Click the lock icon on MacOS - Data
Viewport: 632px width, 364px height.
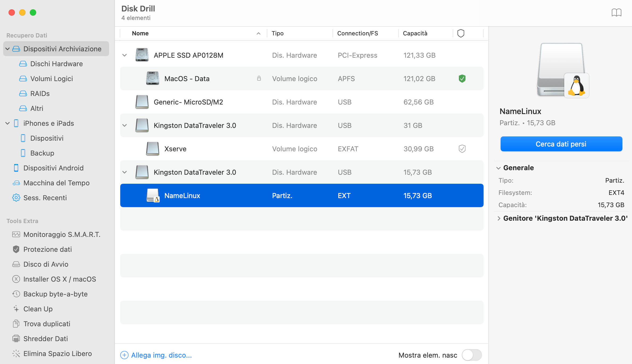259,78
